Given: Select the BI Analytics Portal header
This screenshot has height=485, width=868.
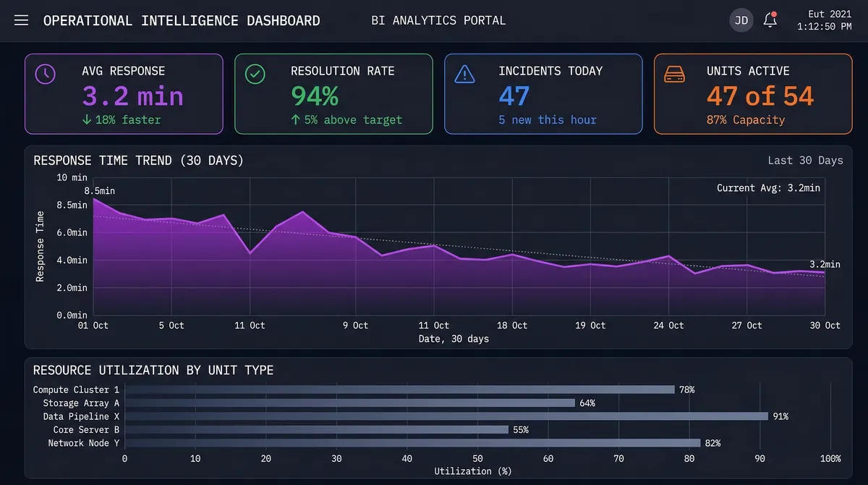Looking at the screenshot, I should (x=438, y=20).
